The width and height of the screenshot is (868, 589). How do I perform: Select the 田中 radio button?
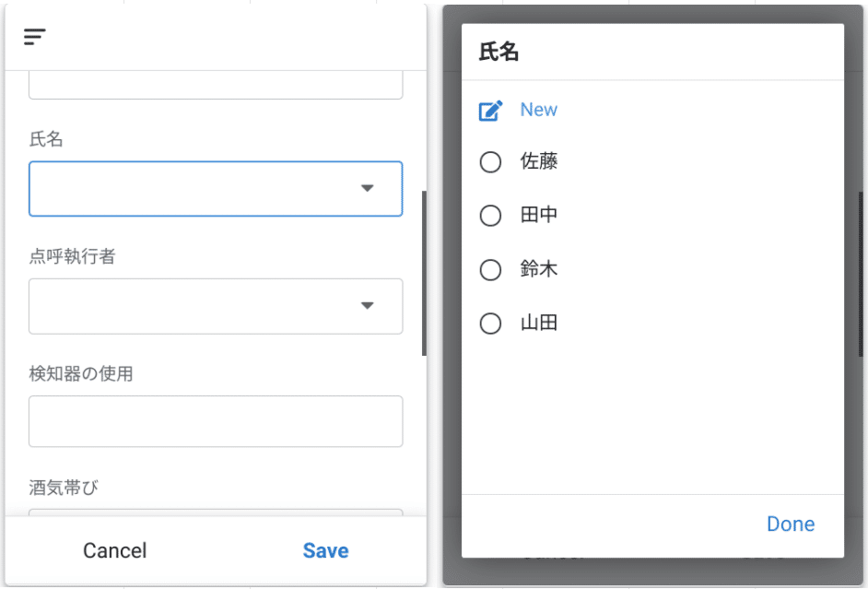tap(490, 216)
